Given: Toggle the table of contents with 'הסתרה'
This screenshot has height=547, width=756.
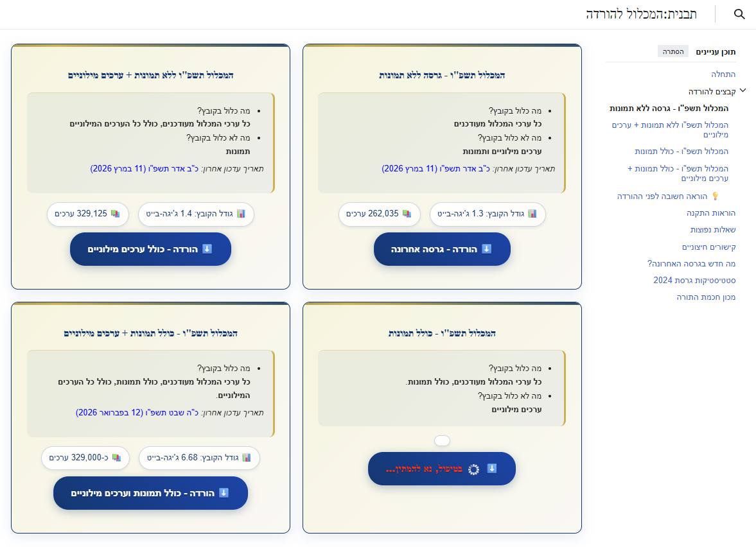Looking at the screenshot, I should (672, 51).
